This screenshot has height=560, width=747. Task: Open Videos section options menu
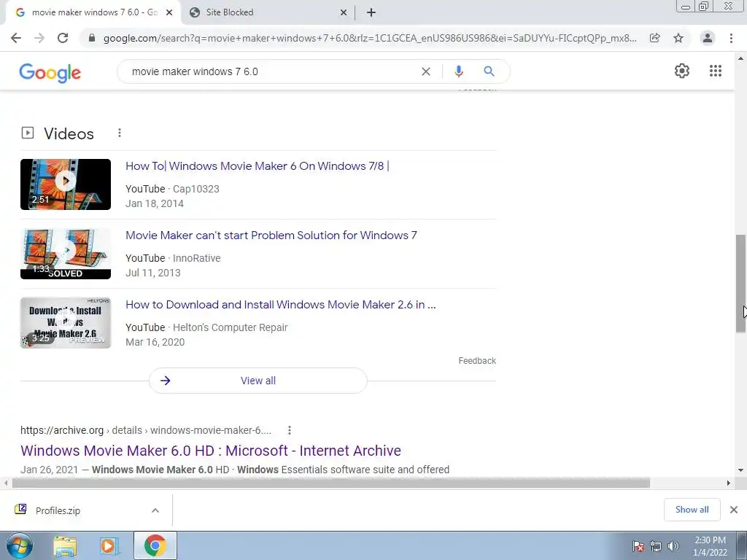[x=120, y=133]
